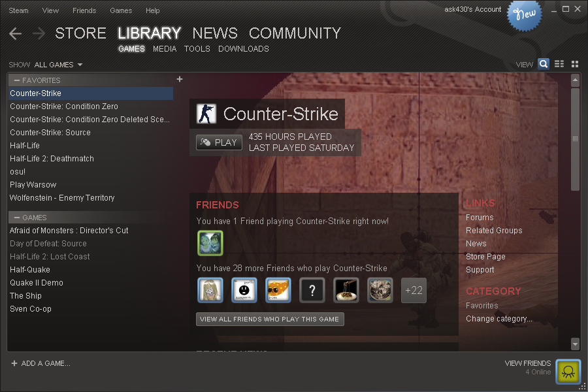This screenshot has width=588, height=392.
Task: Open ask430's Account link
Action: click(x=472, y=9)
